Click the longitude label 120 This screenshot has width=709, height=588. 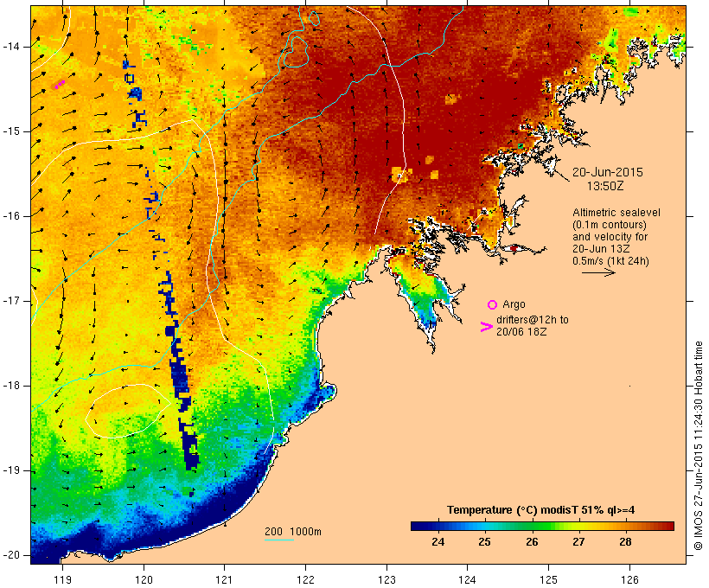[144, 580]
